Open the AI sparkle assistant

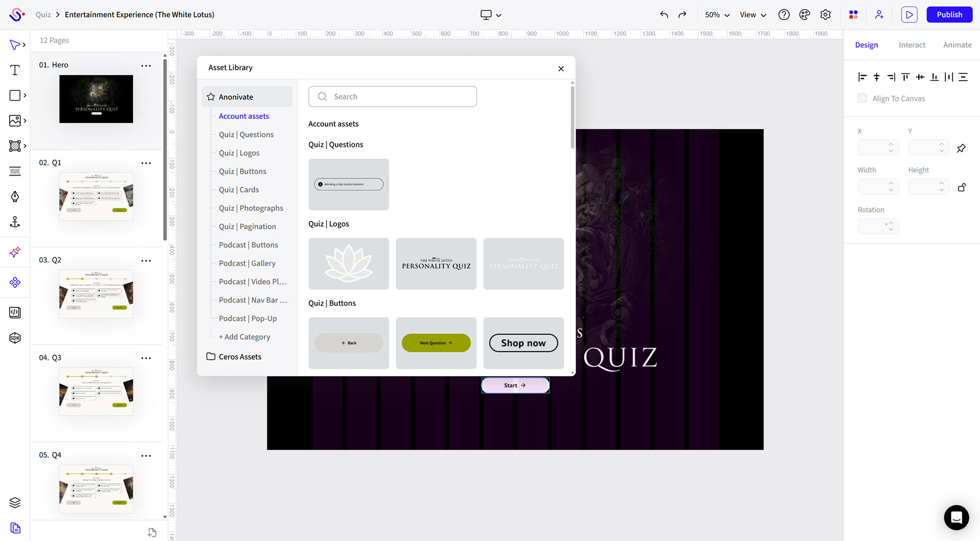(x=15, y=252)
